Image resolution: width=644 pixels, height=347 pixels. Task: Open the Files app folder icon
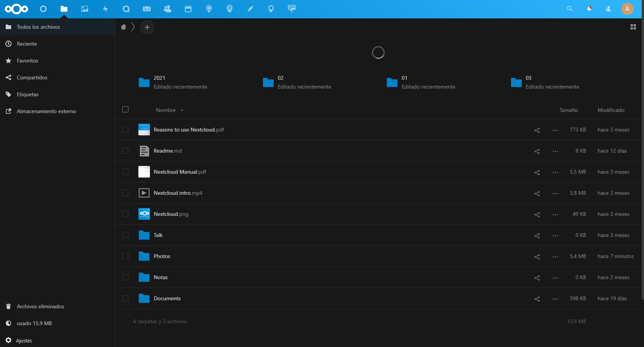(x=64, y=9)
